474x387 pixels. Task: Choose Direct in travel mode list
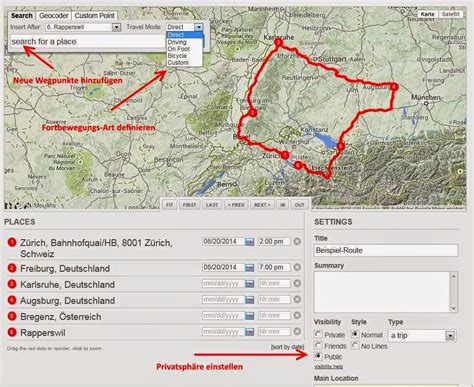coord(184,35)
